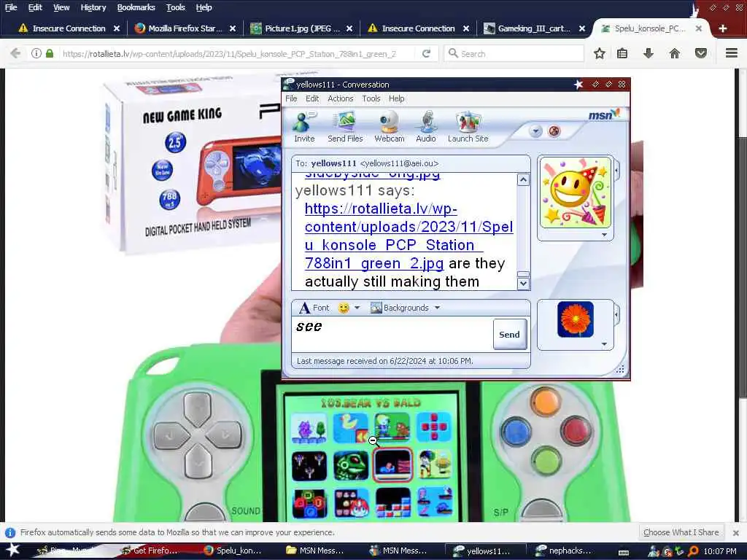Open the rotallieta.lv link in conversation
747x560 pixels.
(409, 236)
